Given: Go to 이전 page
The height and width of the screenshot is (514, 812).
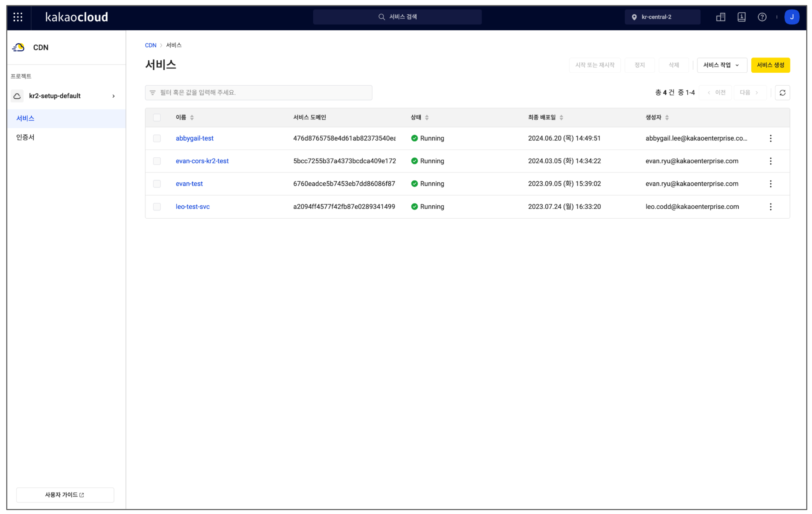Looking at the screenshot, I should click(715, 93).
